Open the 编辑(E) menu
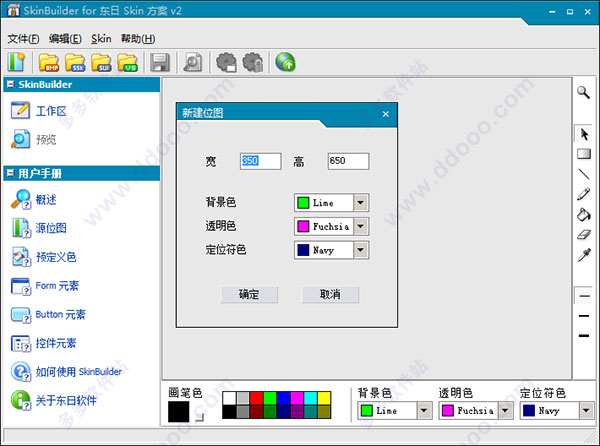Screen dimensions: 600x446 coord(65,39)
